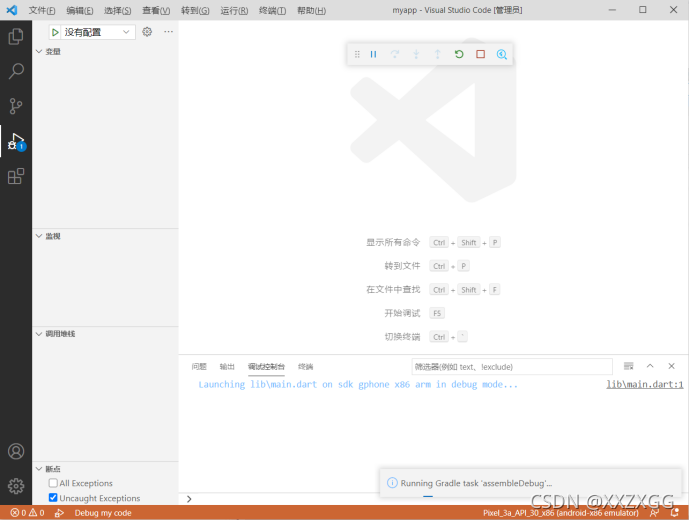The width and height of the screenshot is (689, 520).
Task: Click the debug toolbar drag handle
Action: (x=357, y=54)
